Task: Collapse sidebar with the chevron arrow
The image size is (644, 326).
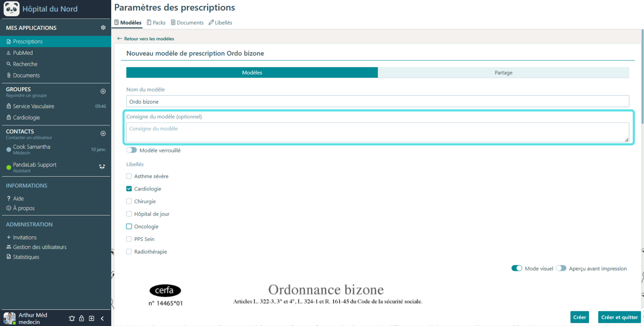Action: click(x=102, y=318)
